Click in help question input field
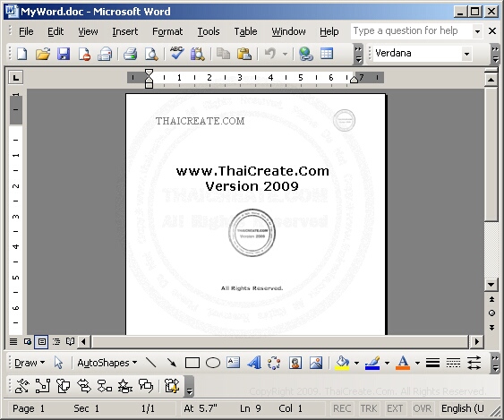 pyautogui.click(x=412, y=31)
